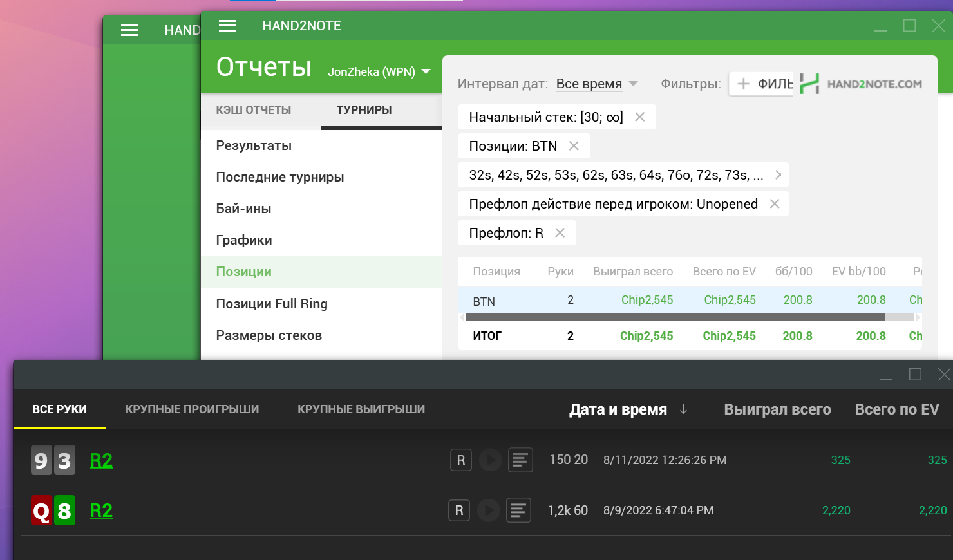The height and width of the screenshot is (560, 953).
Task: Click blinds 1,2k 60 on Q8 hand
Action: point(567,510)
